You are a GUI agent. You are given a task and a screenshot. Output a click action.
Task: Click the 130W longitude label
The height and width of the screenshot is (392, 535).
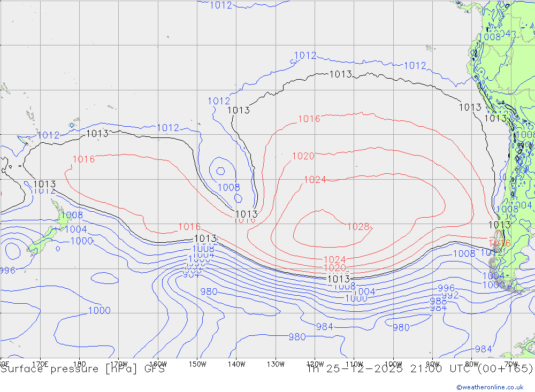coord(276,364)
